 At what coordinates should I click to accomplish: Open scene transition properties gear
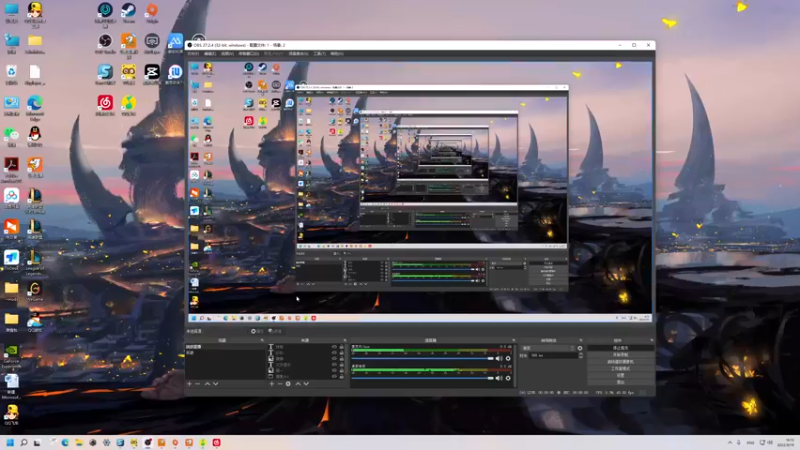[580, 348]
